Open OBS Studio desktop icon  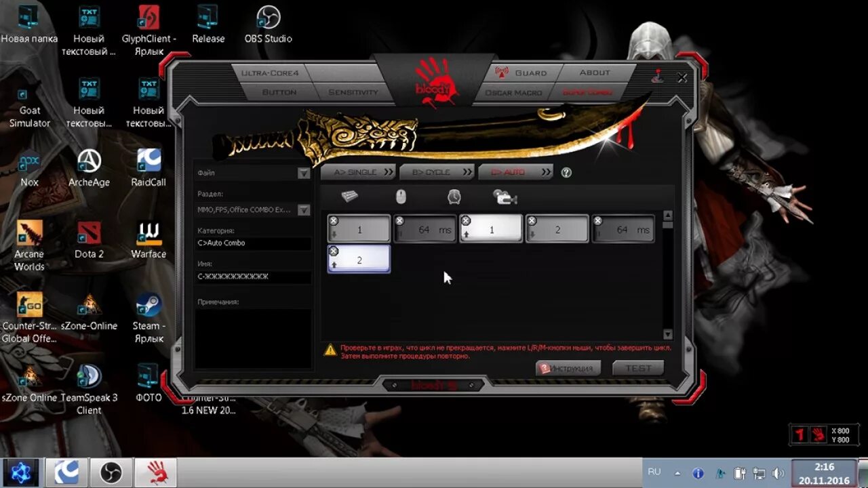pos(269,26)
